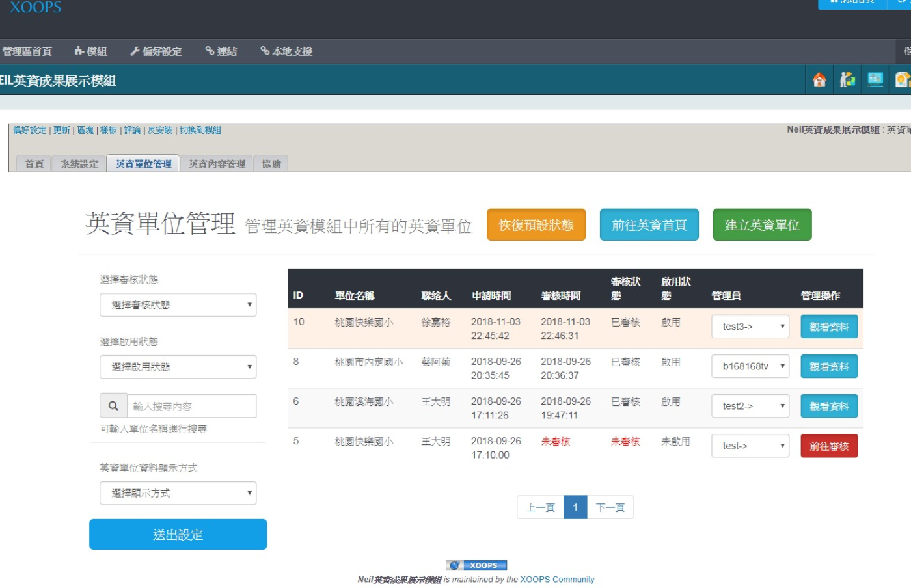
Task: Click the lightbulb document icon
Action: coord(903,80)
